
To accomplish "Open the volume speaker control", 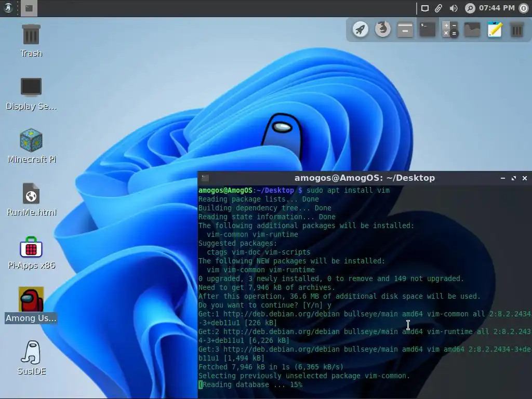I will pos(453,8).
